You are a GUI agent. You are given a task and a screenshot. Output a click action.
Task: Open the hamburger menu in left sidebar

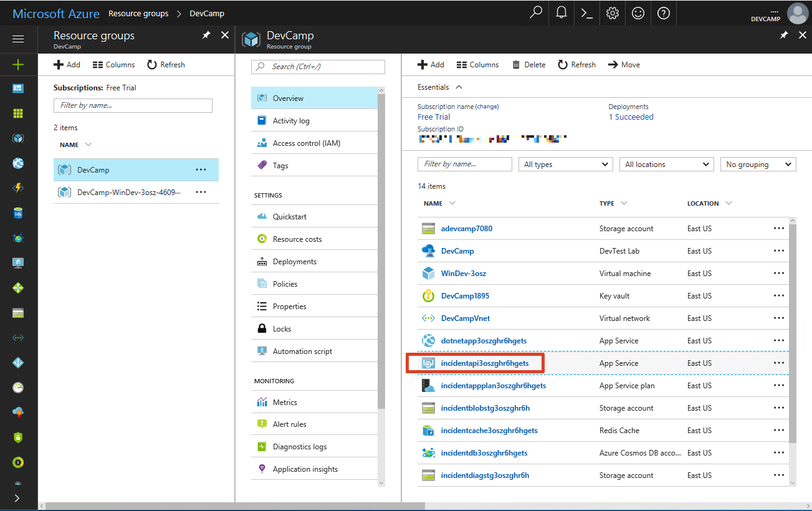[18, 39]
